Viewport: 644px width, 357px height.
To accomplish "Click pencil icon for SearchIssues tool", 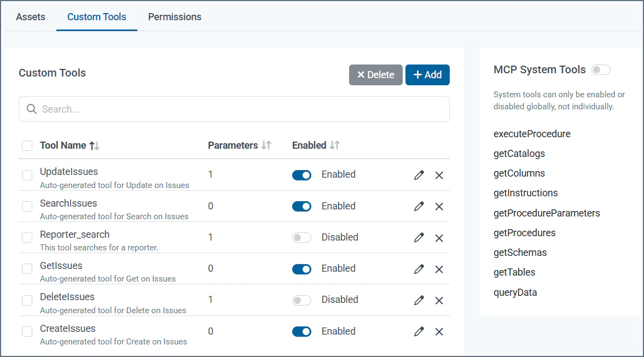I will (419, 206).
